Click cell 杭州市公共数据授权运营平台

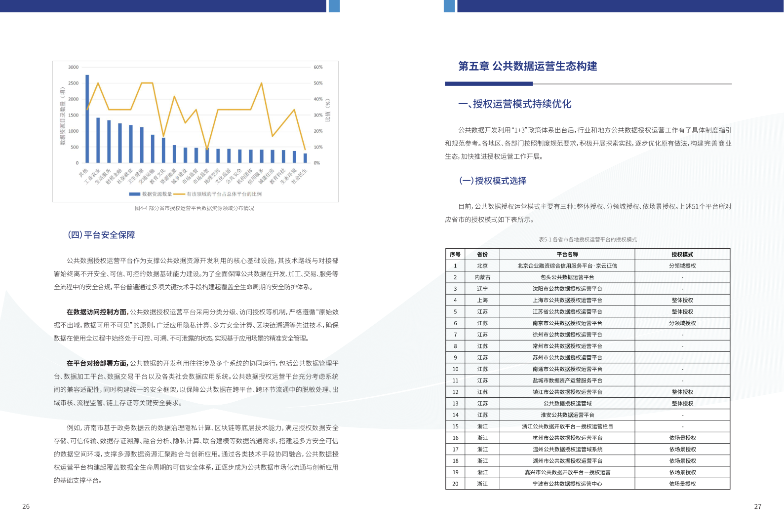(567, 438)
